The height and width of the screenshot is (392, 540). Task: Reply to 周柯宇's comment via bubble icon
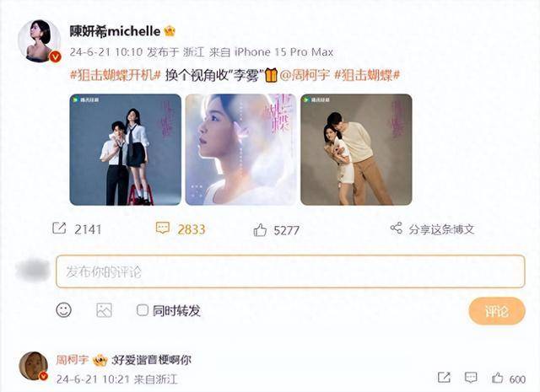tap(471, 378)
